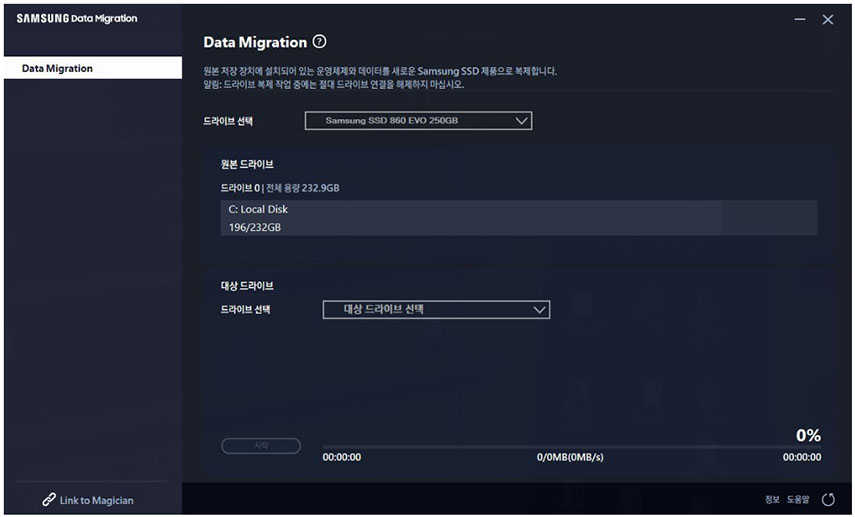Open the Link to Magician link
This screenshot has width=855, height=517.
pos(96,500)
